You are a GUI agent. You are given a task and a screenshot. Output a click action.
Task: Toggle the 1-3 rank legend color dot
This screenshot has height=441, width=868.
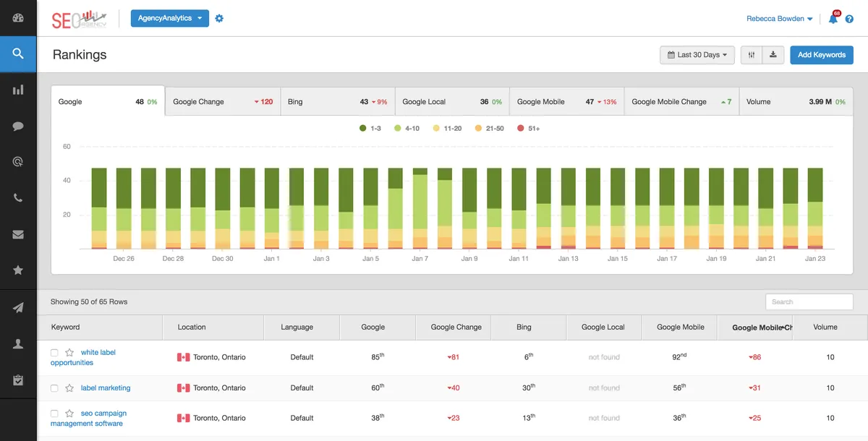pyautogui.click(x=362, y=128)
